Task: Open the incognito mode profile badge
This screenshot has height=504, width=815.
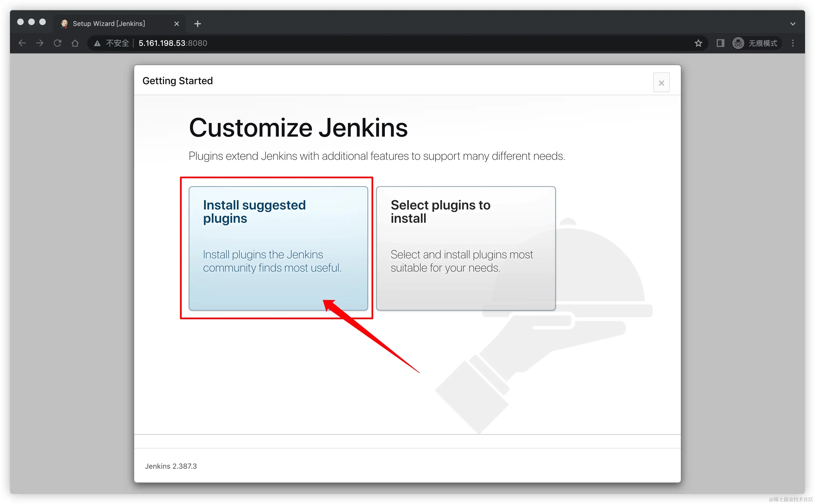Action: [756, 43]
